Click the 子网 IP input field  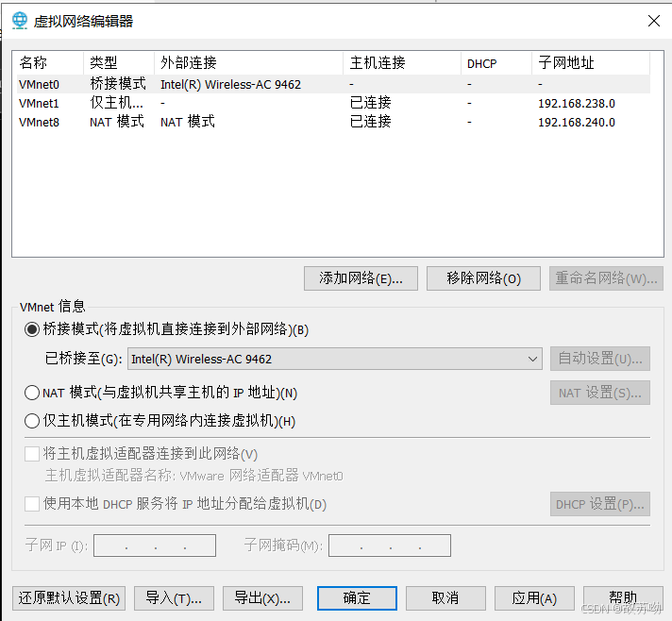(x=155, y=545)
